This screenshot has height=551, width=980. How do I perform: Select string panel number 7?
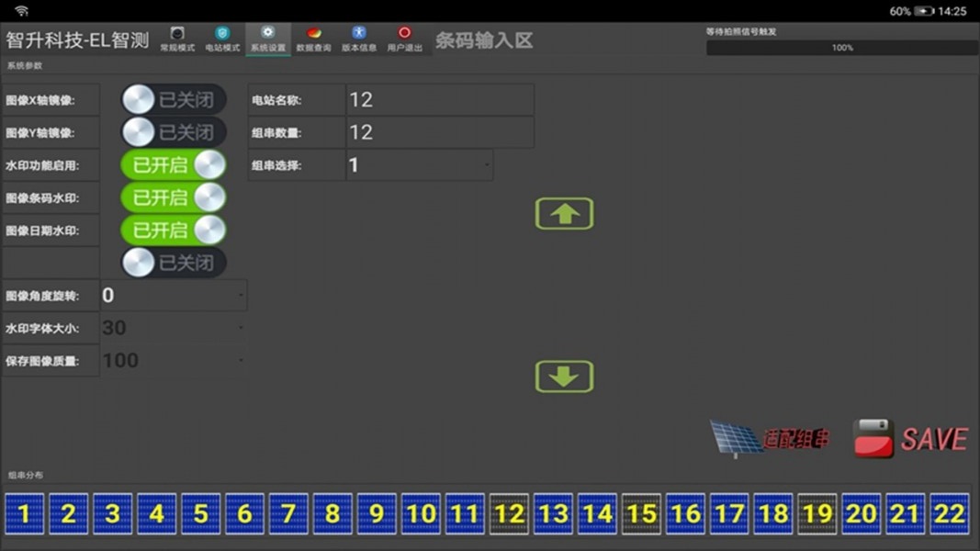coord(288,513)
